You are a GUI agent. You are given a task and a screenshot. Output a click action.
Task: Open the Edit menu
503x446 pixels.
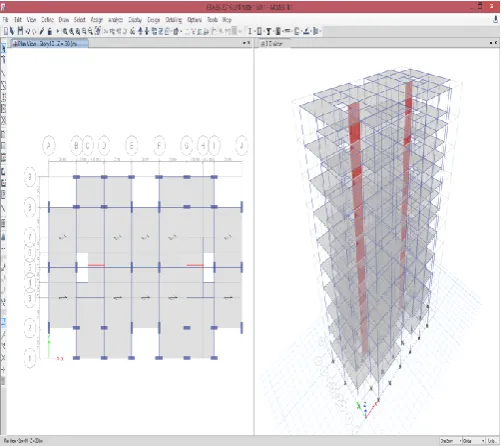point(18,20)
